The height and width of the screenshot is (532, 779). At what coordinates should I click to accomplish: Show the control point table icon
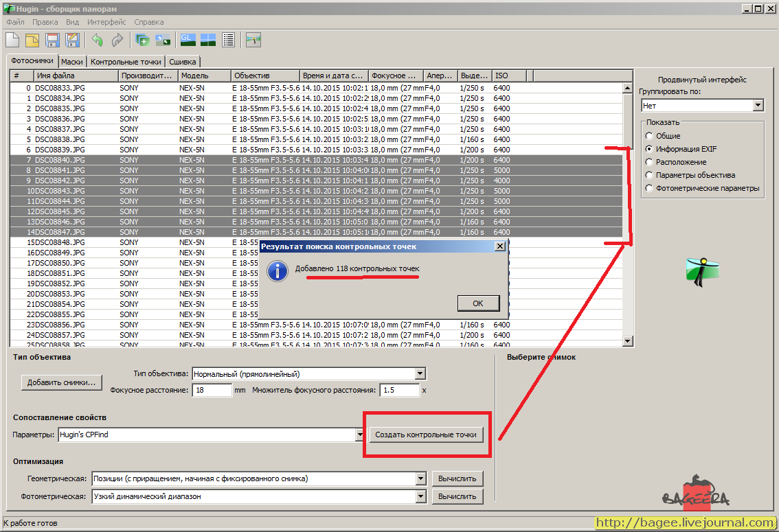[229, 40]
